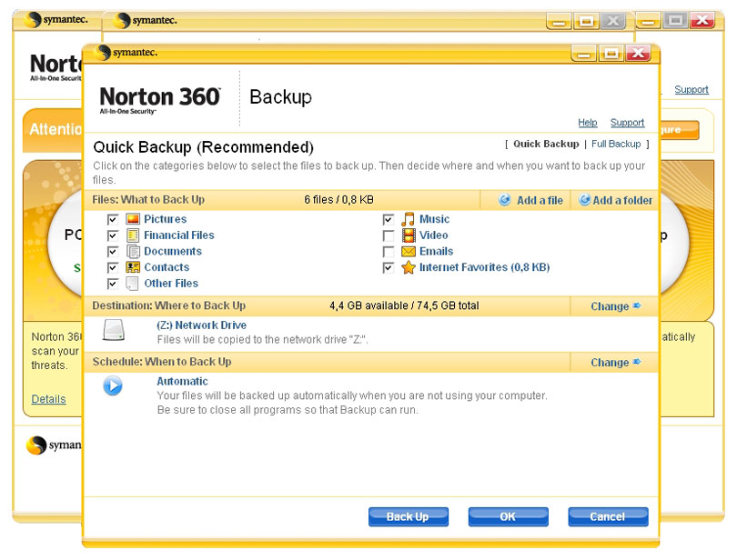This screenshot has width=737, height=560.
Task: Click the Add a file refresh icon
Action: (504, 200)
